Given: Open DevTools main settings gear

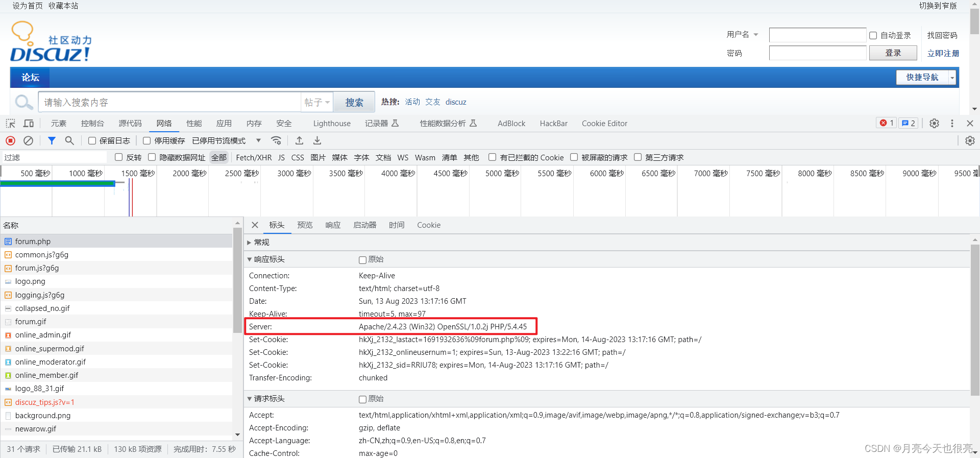Looking at the screenshot, I should (934, 124).
